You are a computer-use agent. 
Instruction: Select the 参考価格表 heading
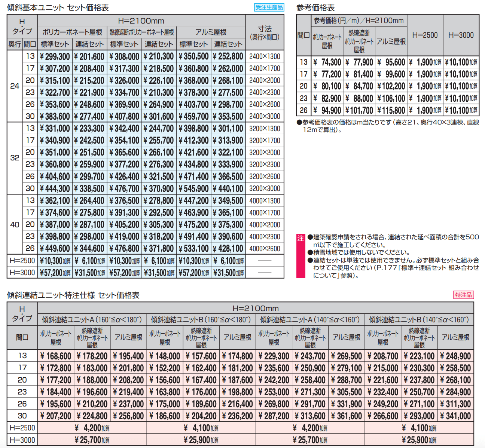click(315, 7)
